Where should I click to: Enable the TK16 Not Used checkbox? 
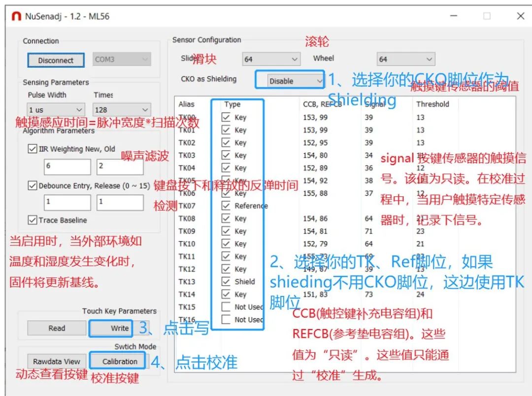[x=226, y=320]
